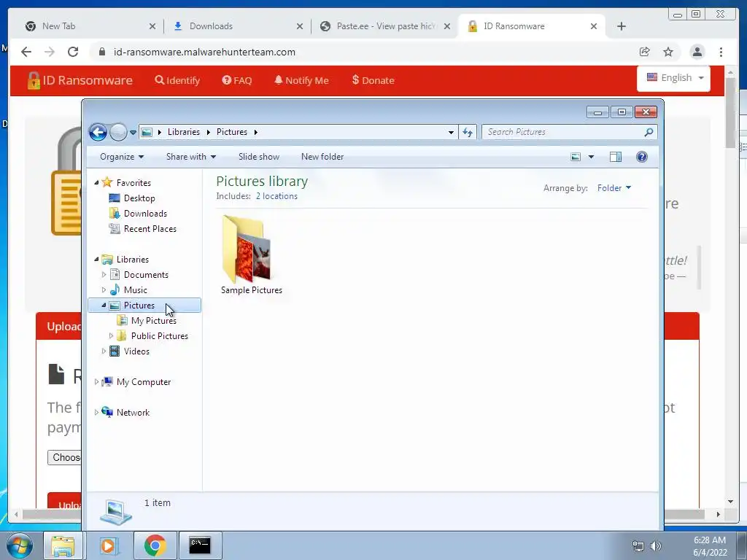Image resolution: width=747 pixels, height=560 pixels.
Task: Switch to the Downloads browser tab
Action: (237, 26)
